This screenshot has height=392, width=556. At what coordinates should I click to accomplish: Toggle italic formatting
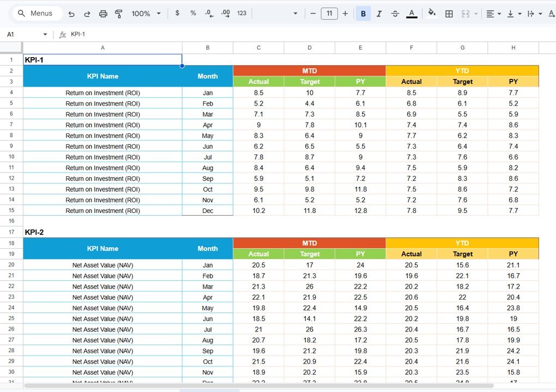point(379,13)
